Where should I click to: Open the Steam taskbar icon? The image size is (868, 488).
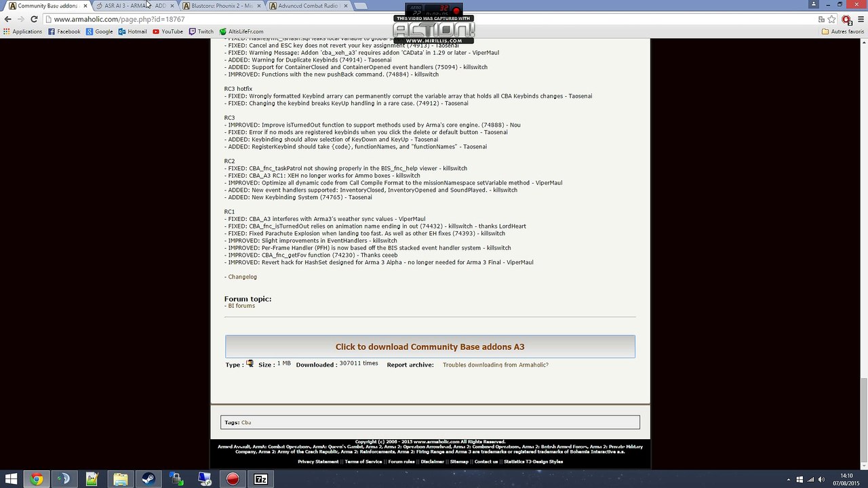(148, 479)
